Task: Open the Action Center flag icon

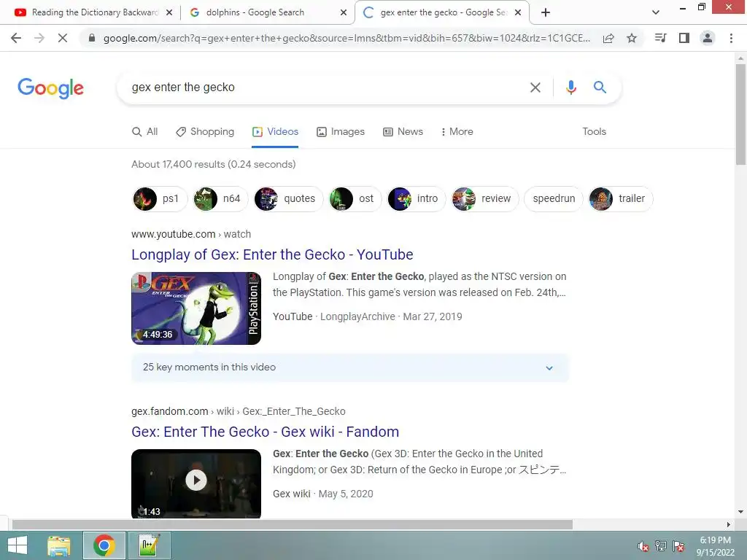Action: coord(678,546)
